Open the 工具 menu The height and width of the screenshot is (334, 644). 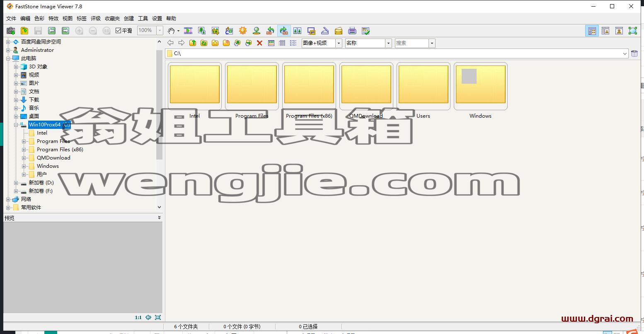[143, 19]
